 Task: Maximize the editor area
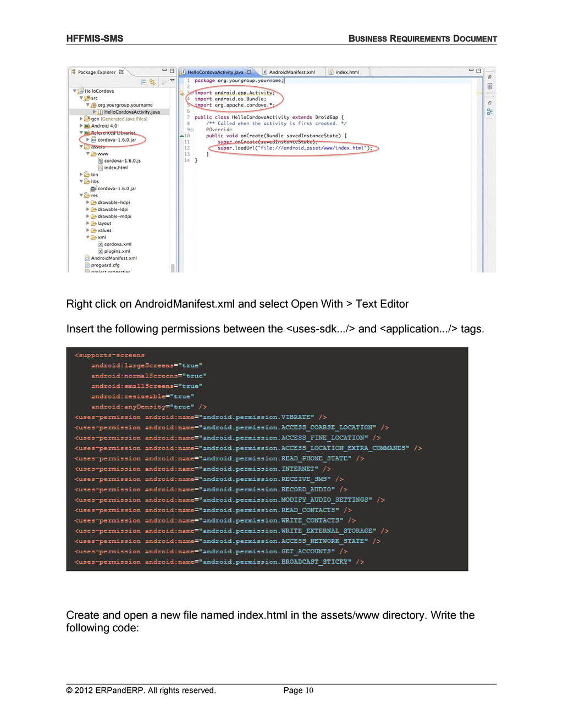(479, 71)
